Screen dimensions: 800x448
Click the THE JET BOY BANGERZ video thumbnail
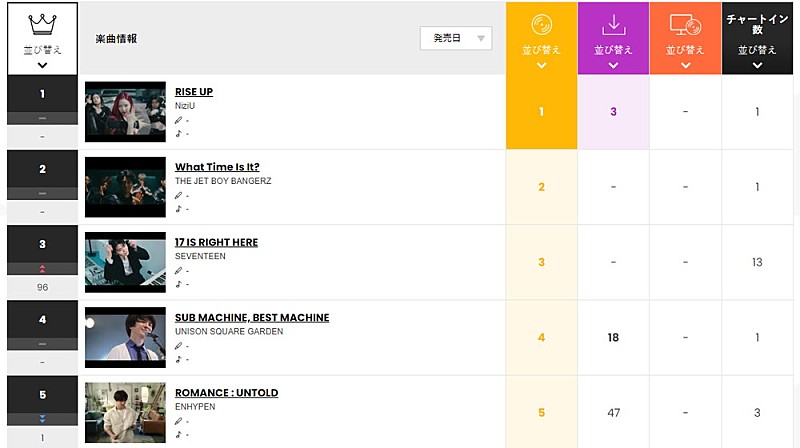125,187
